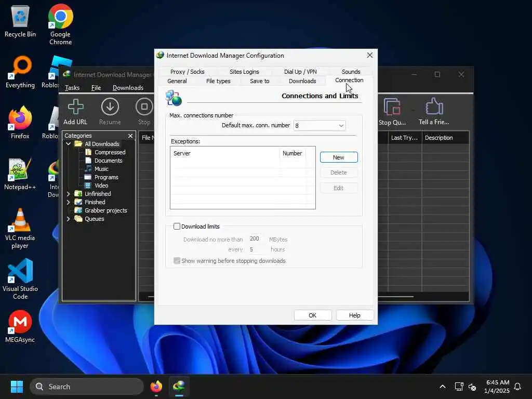Select the Programs category
The height and width of the screenshot is (399, 532).
pos(106,177)
